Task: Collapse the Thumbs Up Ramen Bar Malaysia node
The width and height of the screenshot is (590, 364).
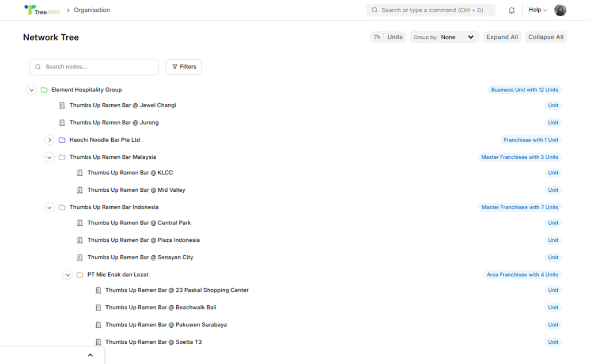Action: [50, 157]
